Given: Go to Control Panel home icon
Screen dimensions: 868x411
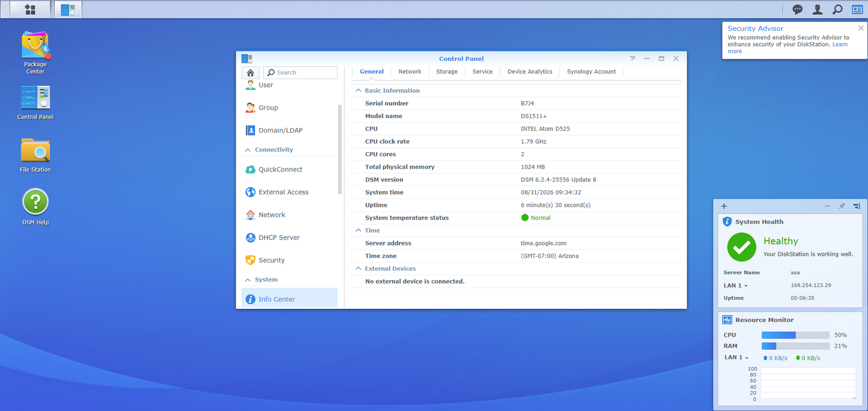Looking at the screenshot, I should pyautogui.click(x=250, y=72).
